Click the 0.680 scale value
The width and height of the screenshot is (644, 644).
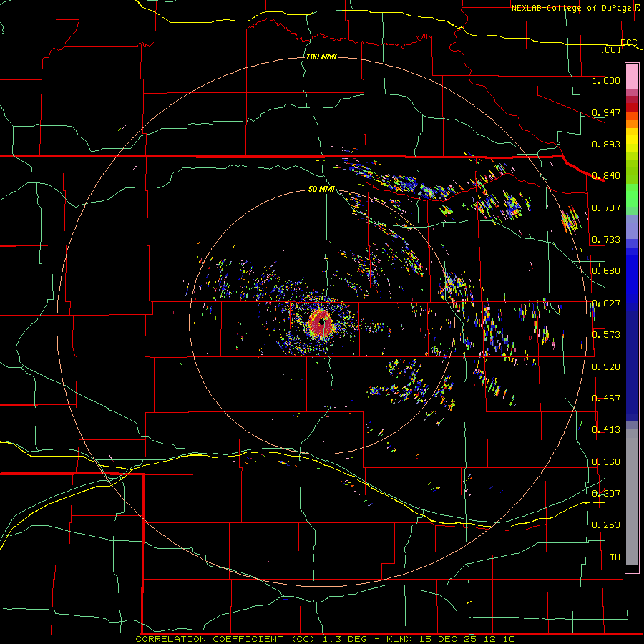pos(606,271)
